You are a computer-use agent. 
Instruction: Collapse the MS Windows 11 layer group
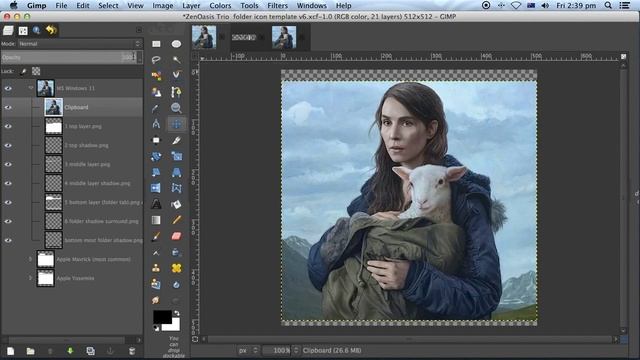click(x=31, y=88)
